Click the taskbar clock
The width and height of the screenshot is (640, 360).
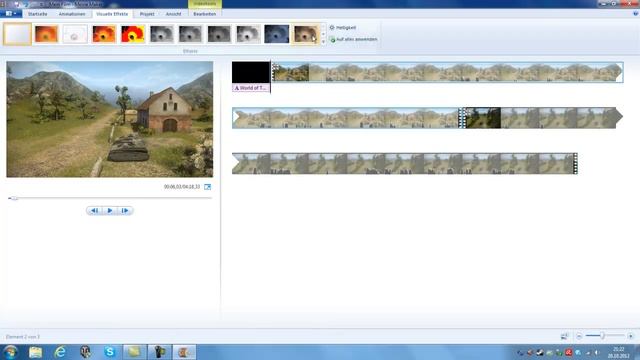pyautogui.click(x=618, y=352)
